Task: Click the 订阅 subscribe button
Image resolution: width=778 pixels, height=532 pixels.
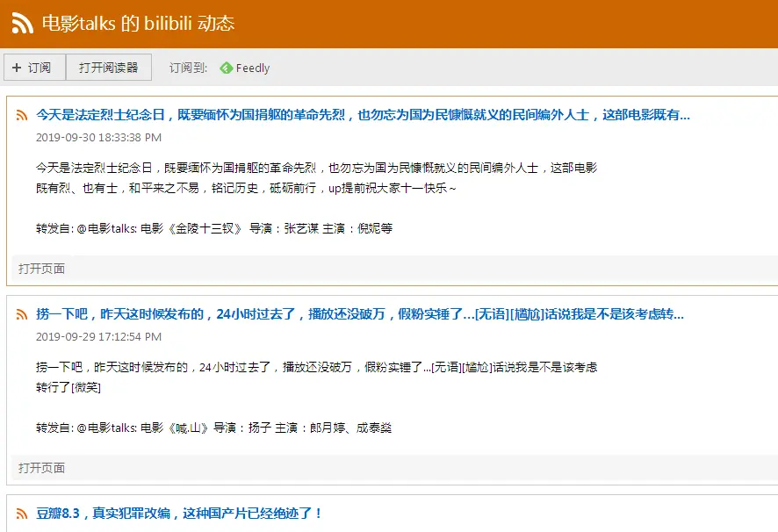Action: (x=35, y=68)
